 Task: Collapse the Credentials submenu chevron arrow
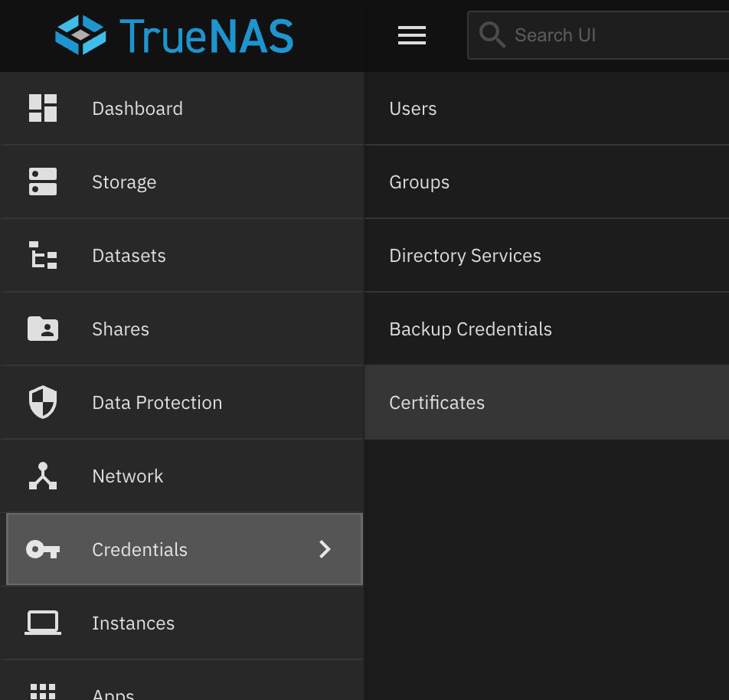click(x=325, y=549)
